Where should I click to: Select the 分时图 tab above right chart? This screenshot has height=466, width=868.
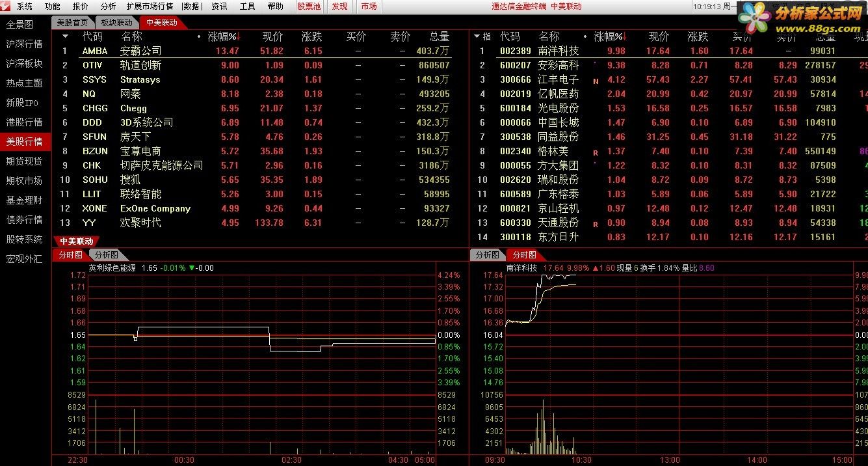pos(524,255)
